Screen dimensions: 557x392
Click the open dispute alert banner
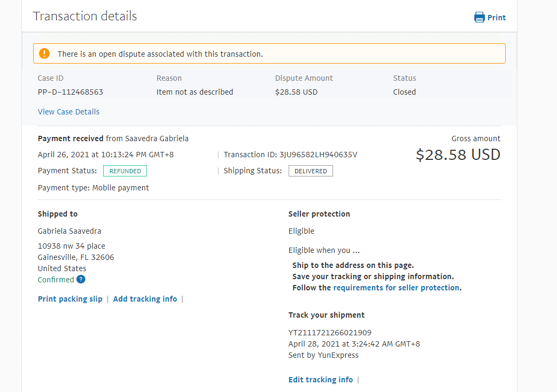coord(269,54)
